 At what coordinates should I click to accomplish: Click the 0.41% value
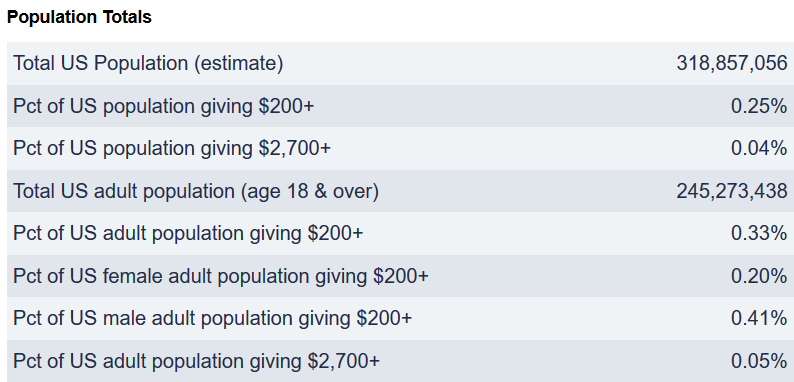[759, 319]
